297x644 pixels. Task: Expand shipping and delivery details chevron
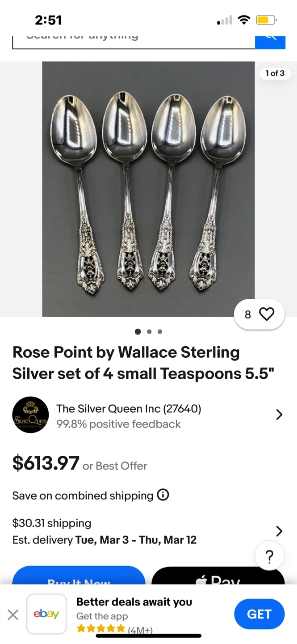279,531
